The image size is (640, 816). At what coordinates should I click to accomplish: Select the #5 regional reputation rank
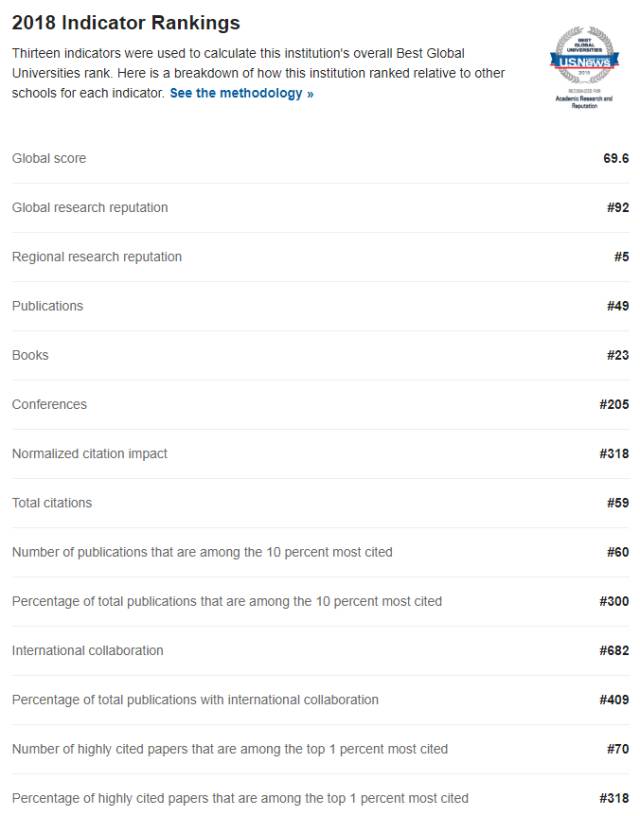click(x=621, y=257)
